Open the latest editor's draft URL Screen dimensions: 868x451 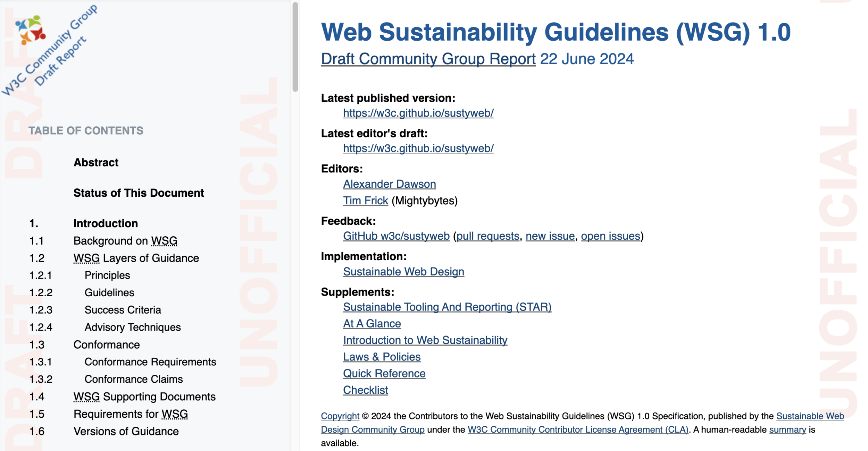(418, 148)
